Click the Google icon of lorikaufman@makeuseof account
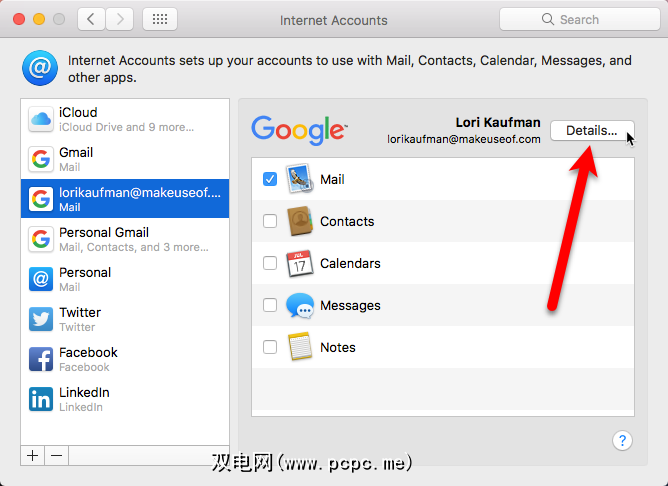 pyautogui.click(x=41, y=199)
